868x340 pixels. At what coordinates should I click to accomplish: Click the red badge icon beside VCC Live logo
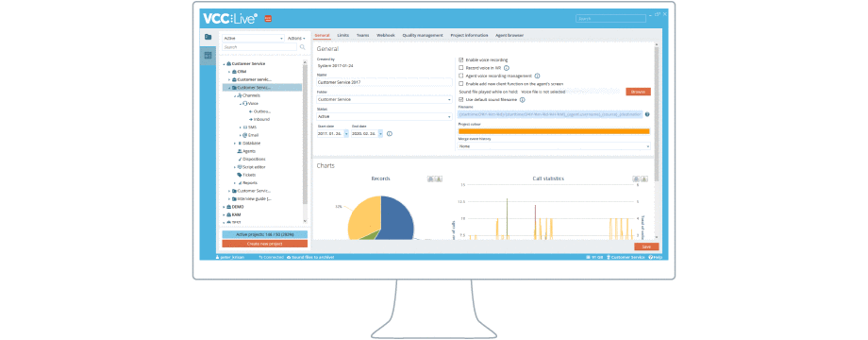click(268, 18)
